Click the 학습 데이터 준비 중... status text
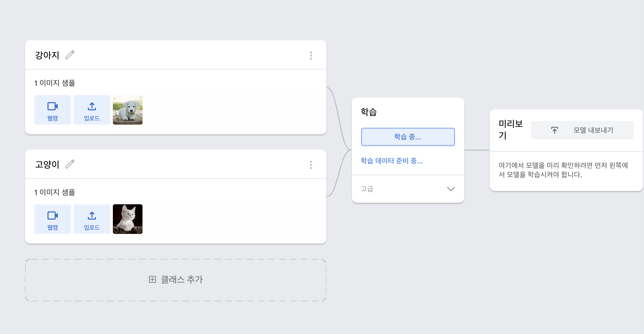The width and height of the screenshot is (644, 334). (392, 161)
